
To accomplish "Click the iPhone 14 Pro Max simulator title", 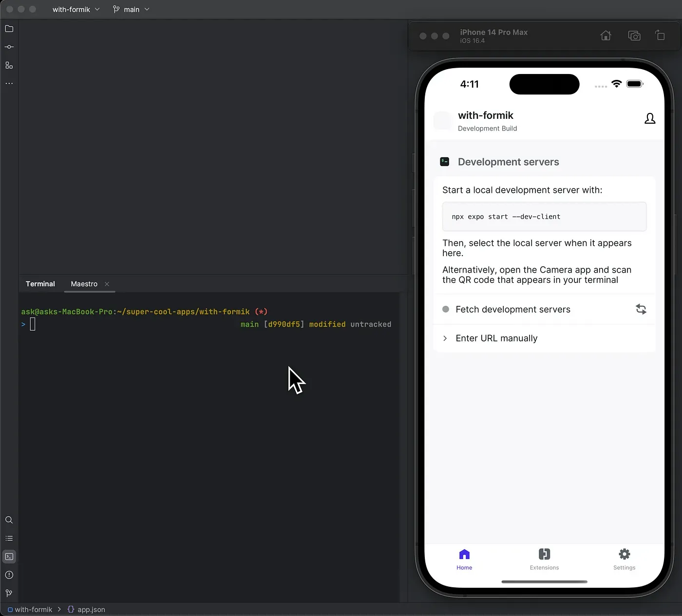I will 493,32.
